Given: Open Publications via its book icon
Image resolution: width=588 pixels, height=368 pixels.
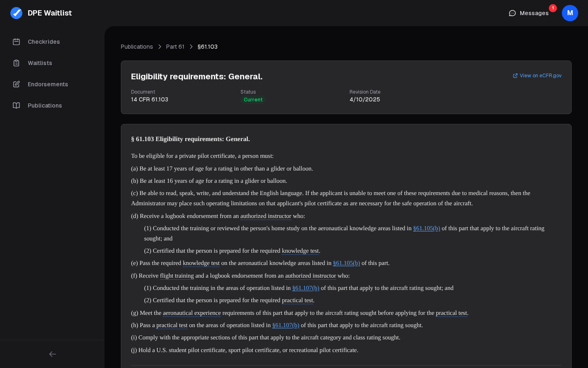Looking at the screenshot, I should coord(16,105).
